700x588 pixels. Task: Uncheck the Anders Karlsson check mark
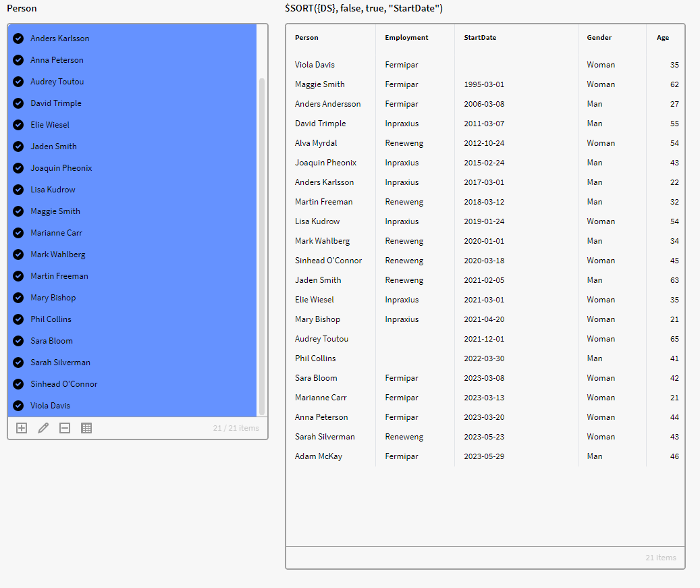(x=18, y=38)
